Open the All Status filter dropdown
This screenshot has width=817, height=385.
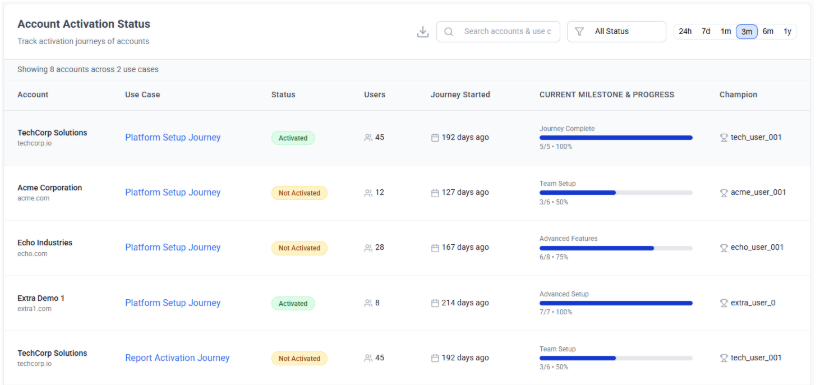616,32
